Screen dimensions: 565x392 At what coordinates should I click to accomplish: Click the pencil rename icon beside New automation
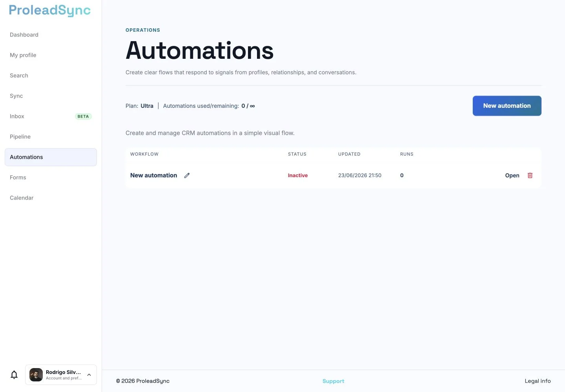click(187, 176)
